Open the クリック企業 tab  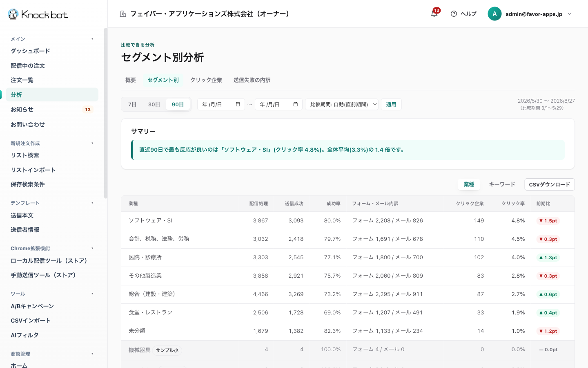206,80
